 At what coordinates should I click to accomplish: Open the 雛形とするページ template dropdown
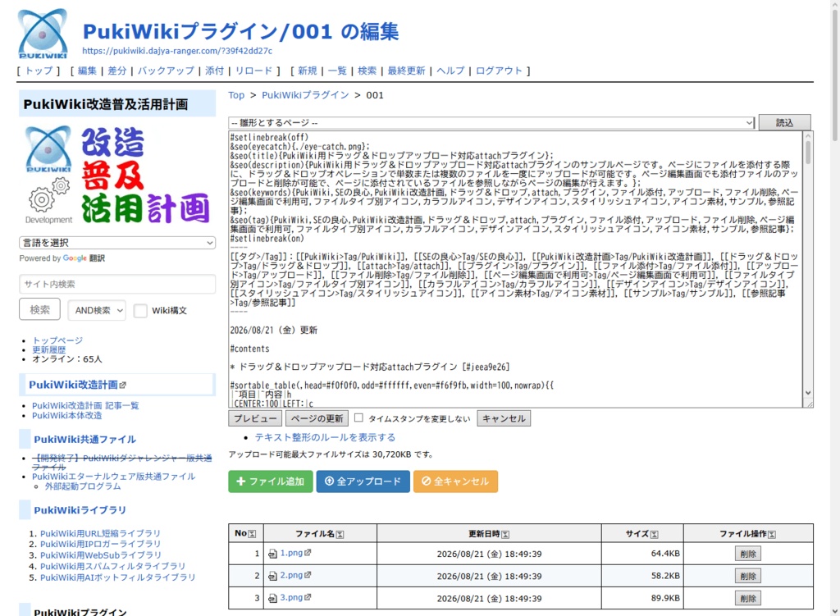(x=491, y=123)
